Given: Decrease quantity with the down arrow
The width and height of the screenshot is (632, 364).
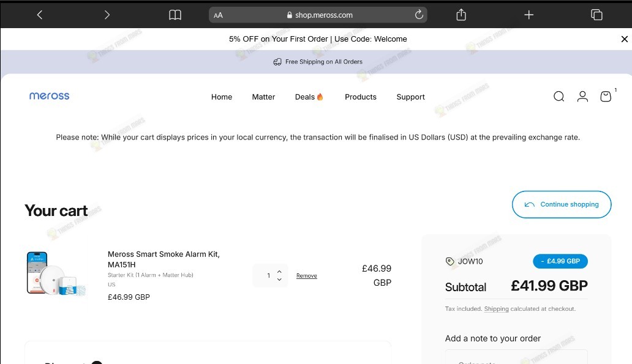Looking at the screenshot, I should [279, 280].
